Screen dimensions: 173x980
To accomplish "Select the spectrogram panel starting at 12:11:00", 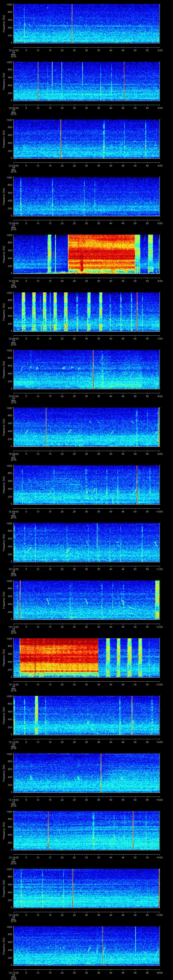I will coord(87,600).
